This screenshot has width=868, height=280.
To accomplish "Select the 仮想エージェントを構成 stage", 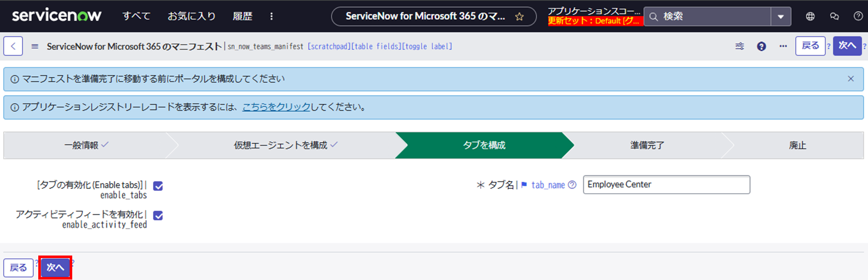I will point(285,145).
